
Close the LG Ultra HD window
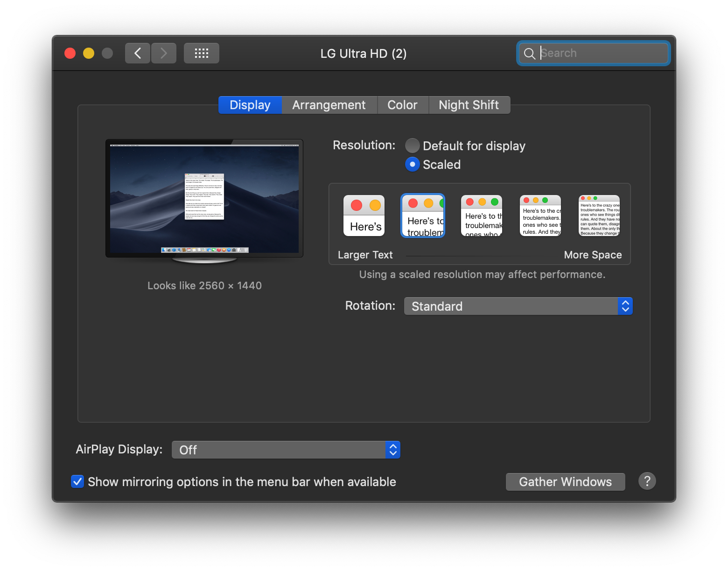pos(70,53)
